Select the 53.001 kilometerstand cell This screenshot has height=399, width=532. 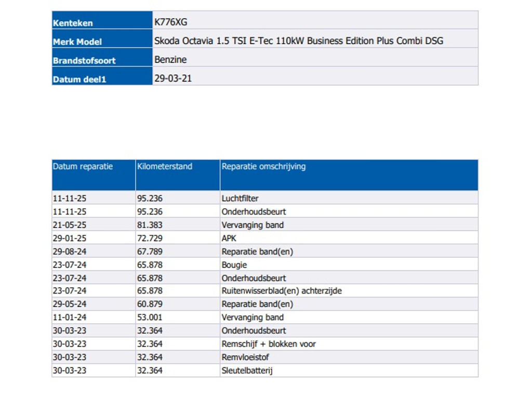click(x=150, y=317)
